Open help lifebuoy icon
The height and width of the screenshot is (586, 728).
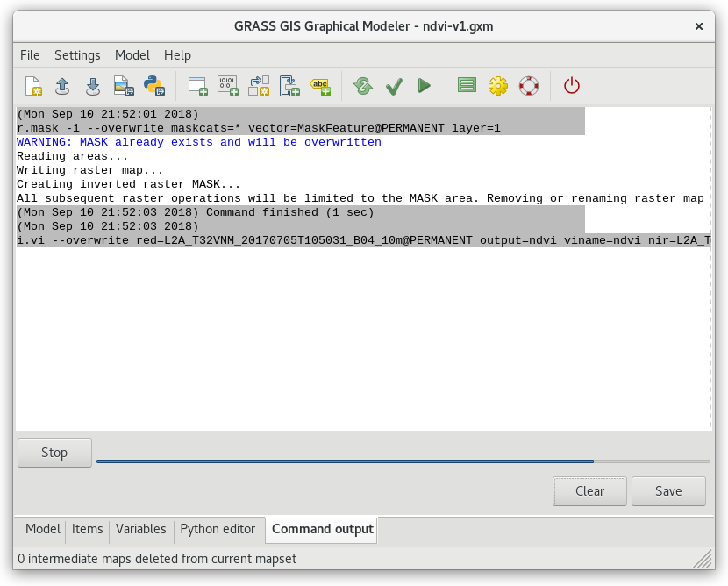(x=528, y=86)
